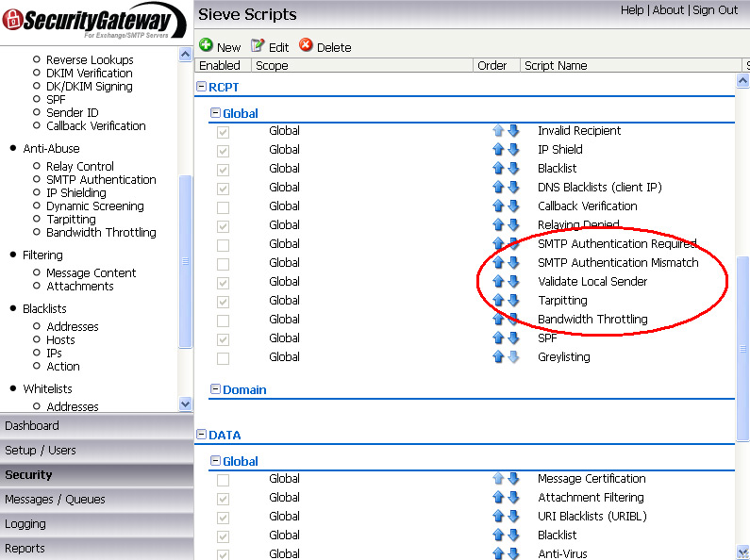
Task: Move RCPT Blacklist script up
Action: click(498, 168)
